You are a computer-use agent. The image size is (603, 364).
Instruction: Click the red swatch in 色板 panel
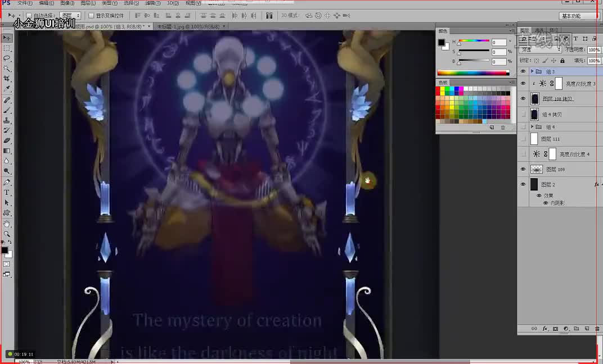438,89
